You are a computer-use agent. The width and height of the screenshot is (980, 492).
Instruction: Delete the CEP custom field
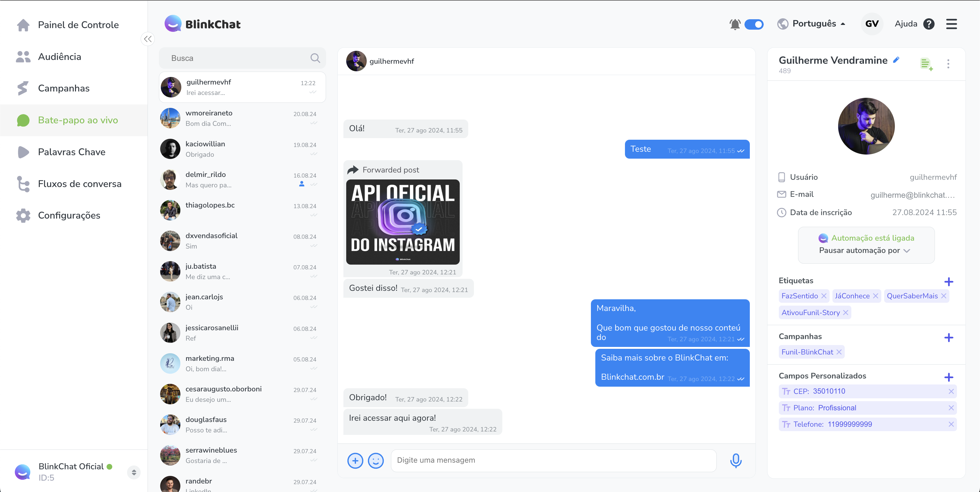(x=951, y=391)
